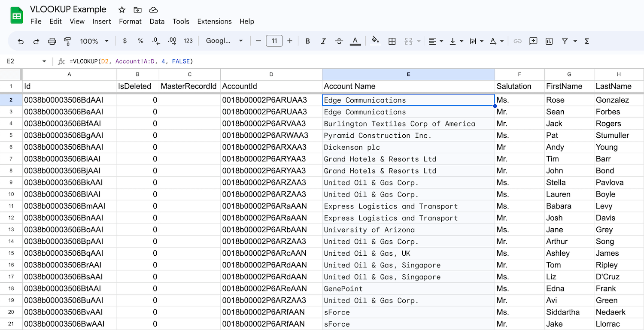Select column D header
The image size is (644, 330).
271,74
